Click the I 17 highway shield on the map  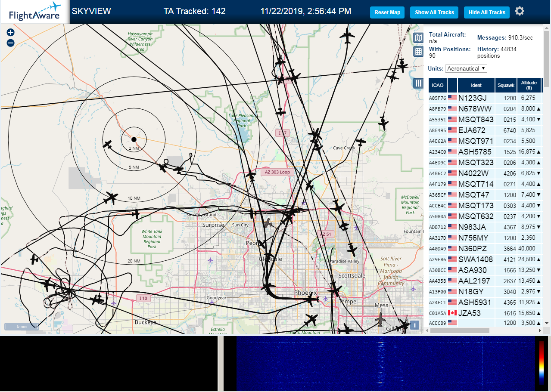[x=282, y=133]
